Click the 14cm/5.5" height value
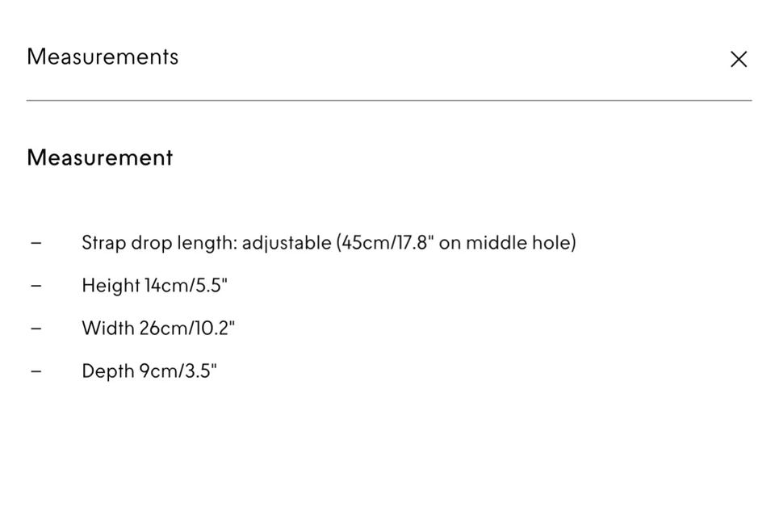This screenshot has height=532, width=775. click(x=186, y=286)
